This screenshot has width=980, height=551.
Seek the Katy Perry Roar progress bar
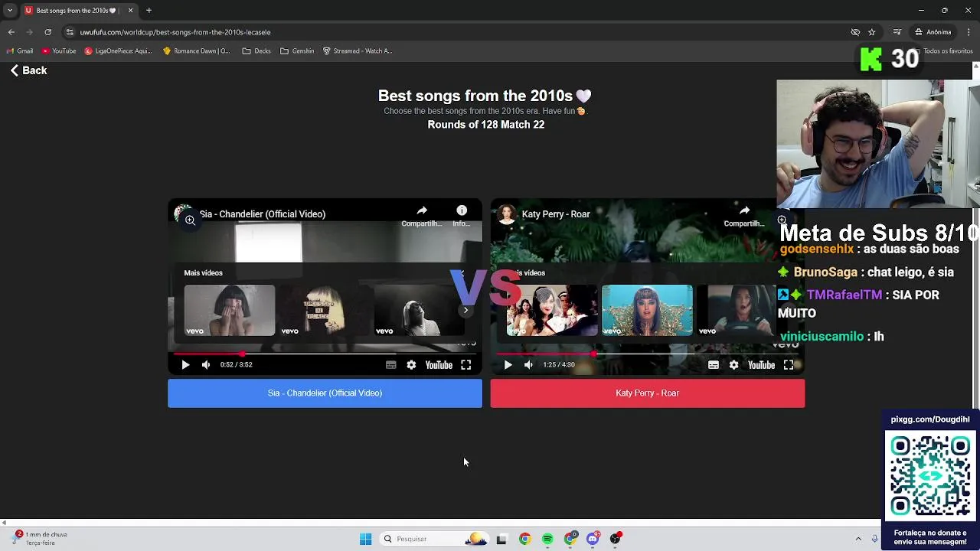click(648, 354)
